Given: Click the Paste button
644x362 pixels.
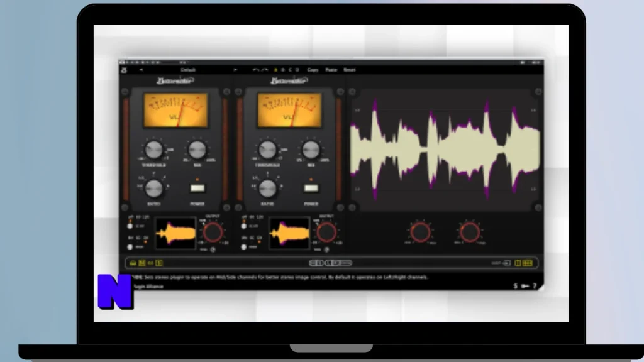Looking at the screenshot, I should (331, 70).
